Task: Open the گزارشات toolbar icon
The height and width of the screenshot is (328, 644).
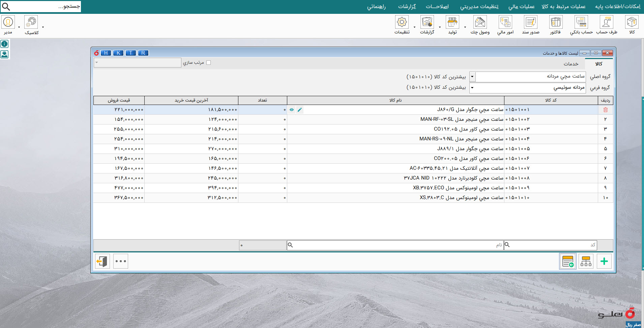Action: pyautogui.click(x=427, y=22)
